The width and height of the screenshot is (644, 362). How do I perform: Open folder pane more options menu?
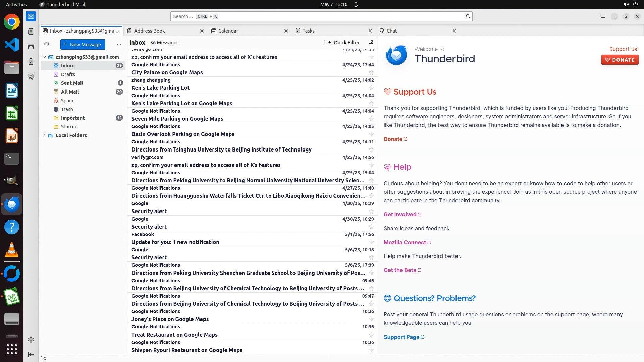pyautogui.click(x=119, y=44)
